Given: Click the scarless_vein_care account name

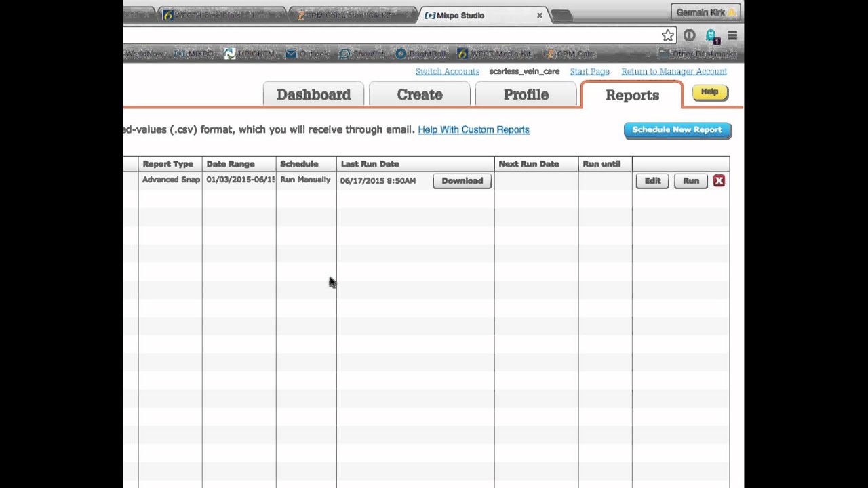Looking at the screenshot, I should 524,71.
